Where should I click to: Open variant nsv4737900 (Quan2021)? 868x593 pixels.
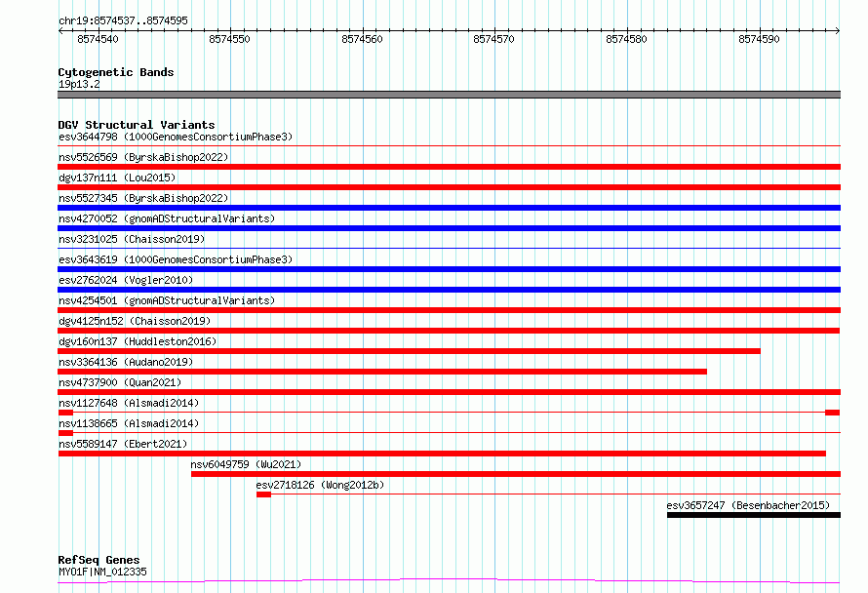click(120, 382)
